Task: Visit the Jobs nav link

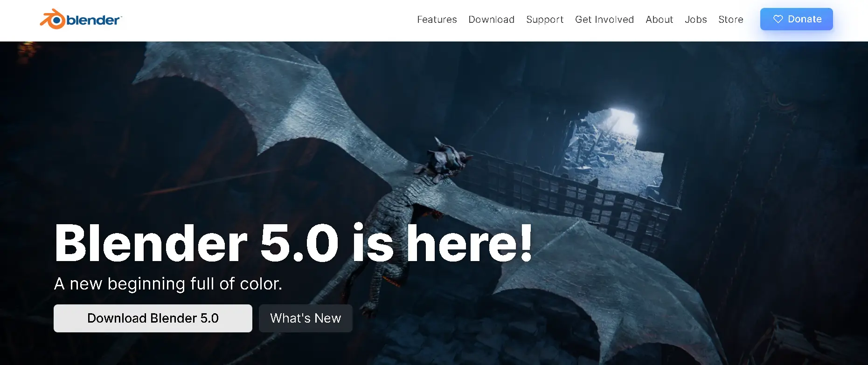Action: 695,20
